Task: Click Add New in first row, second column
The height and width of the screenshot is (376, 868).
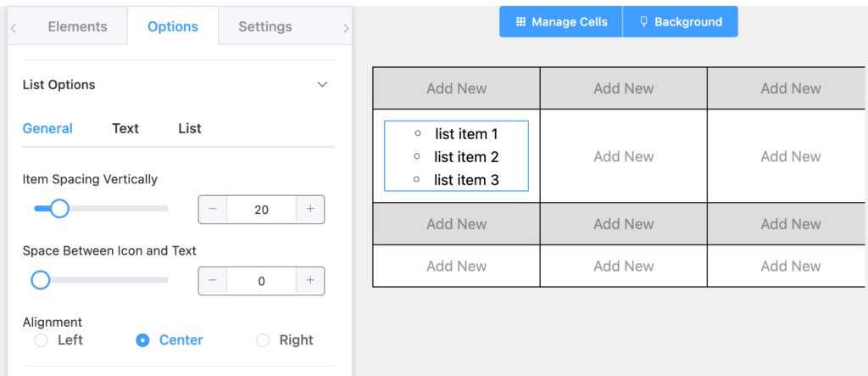Action: coord(623,88)
